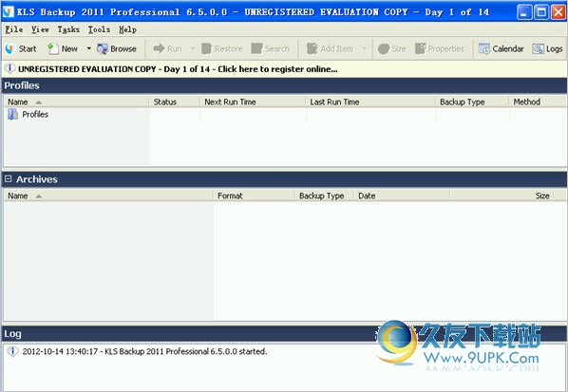Sort archives by Backup Type column
This screenshot has height=392, width=568.
(325, 196)
